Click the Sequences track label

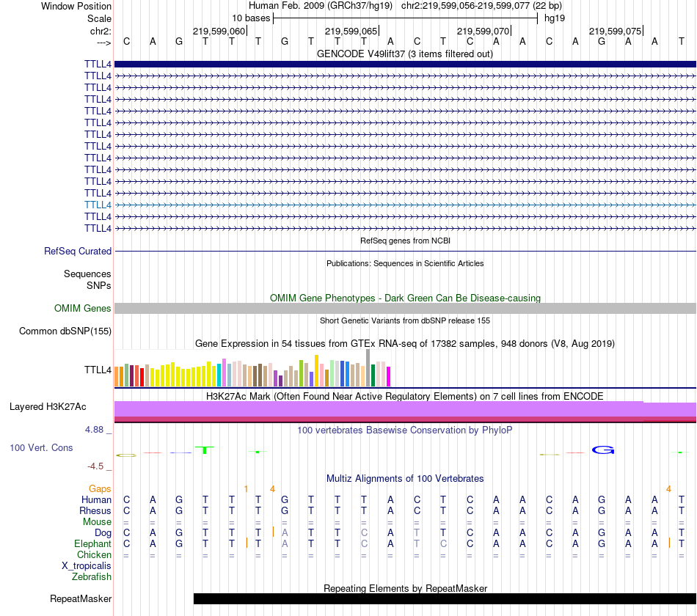(87, 274)
